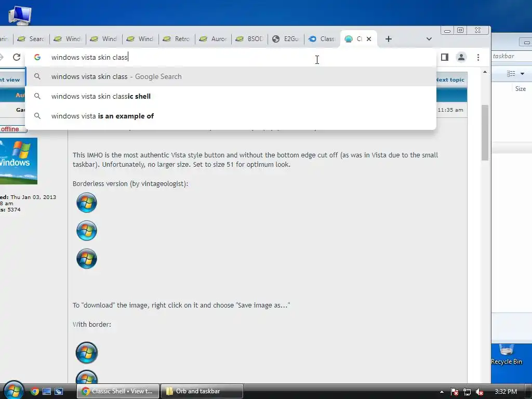Switch to the 'E2Gu' tab
The image size is (532, 399).
click(286, 39)
